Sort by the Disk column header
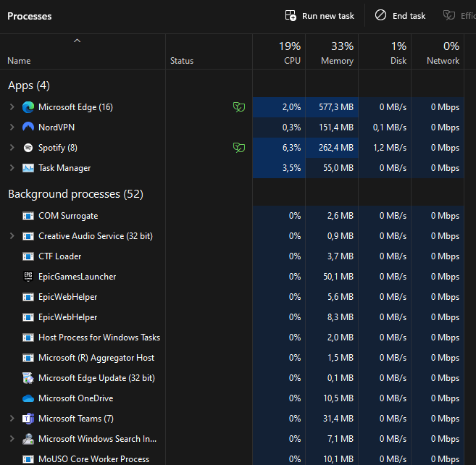Image resolution: width=476 pixels, height=465 pixels. 385,52
